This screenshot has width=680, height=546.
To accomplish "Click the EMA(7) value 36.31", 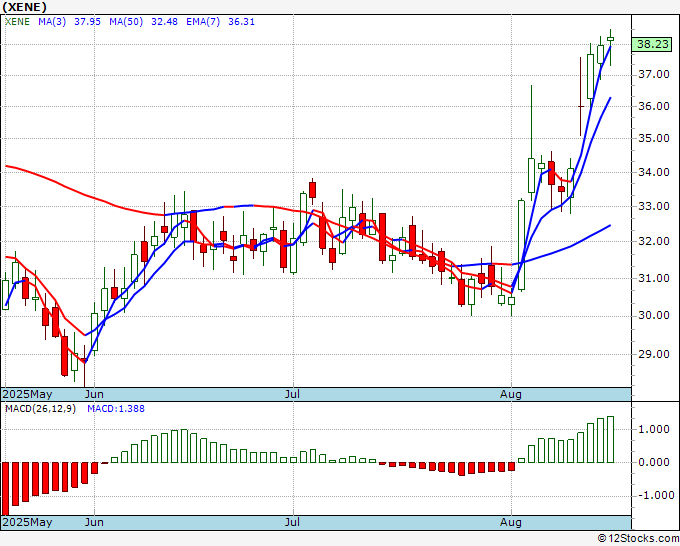I will (241, 22).
